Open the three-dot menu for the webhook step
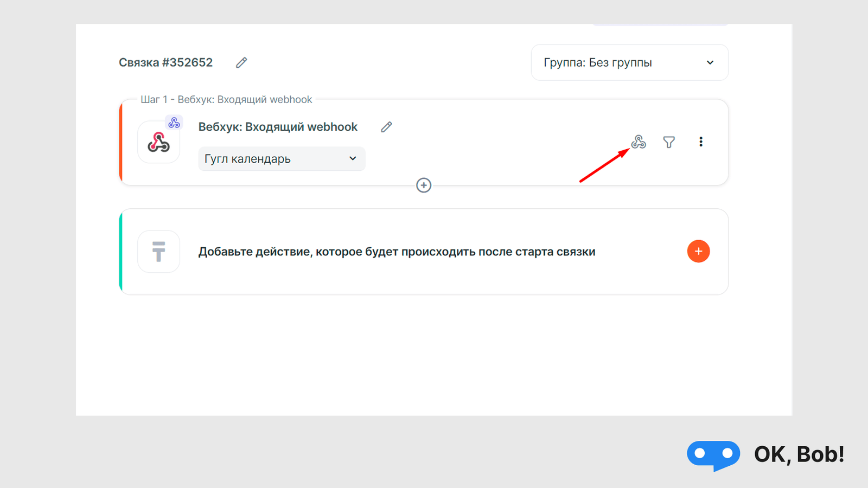The height and width of the screenshot is (488, 868). pos(701,142)
